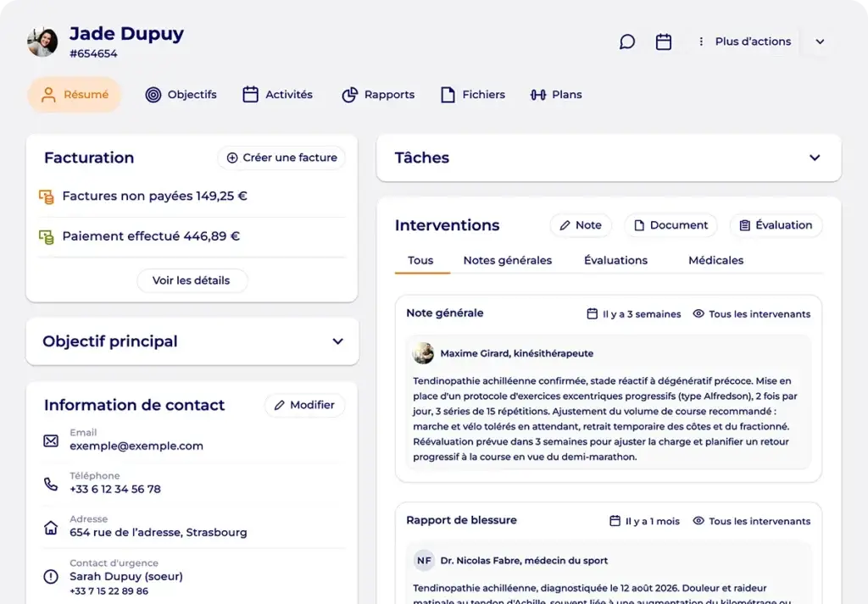Click Modifier contact information button

coord(304,405)
